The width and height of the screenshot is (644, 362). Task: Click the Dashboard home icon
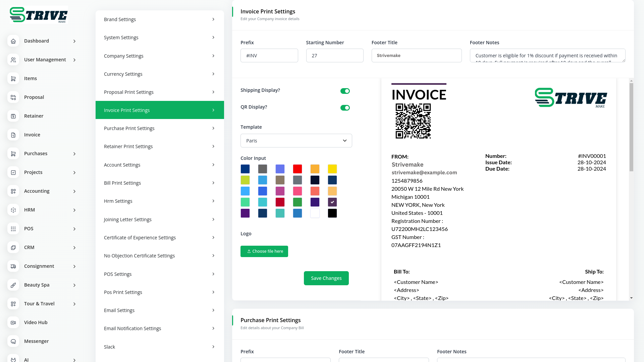(13, 41)
